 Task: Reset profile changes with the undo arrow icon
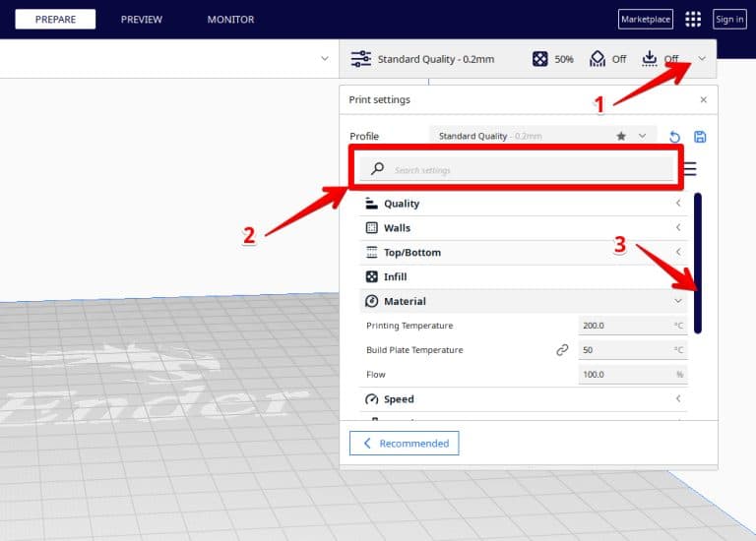(x=674, y=137)
